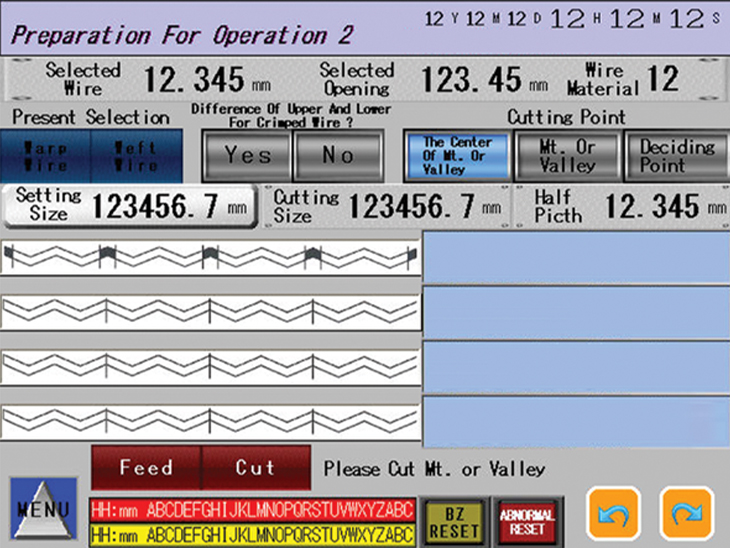
Task: Click the blue redo arrow icon
Action: pyautogui.click(x=687, y=513)
